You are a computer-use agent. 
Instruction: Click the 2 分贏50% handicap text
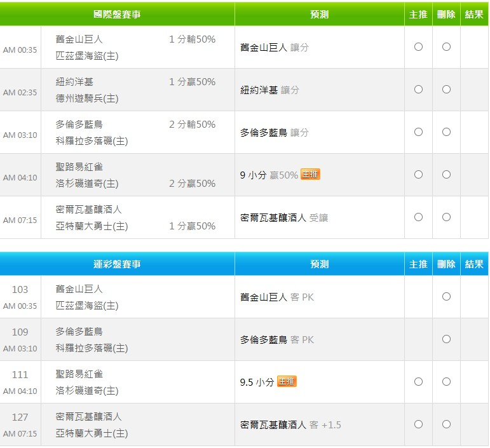(192, 184)
